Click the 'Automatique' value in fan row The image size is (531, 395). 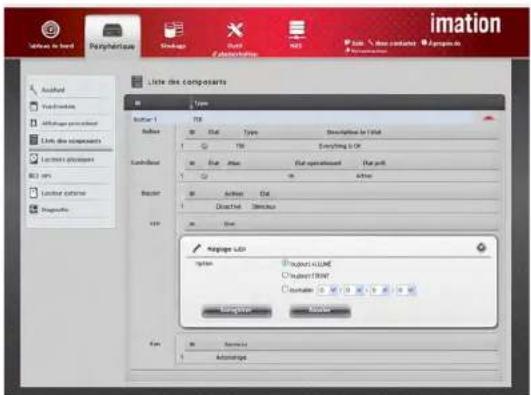[x=231, y=357]
